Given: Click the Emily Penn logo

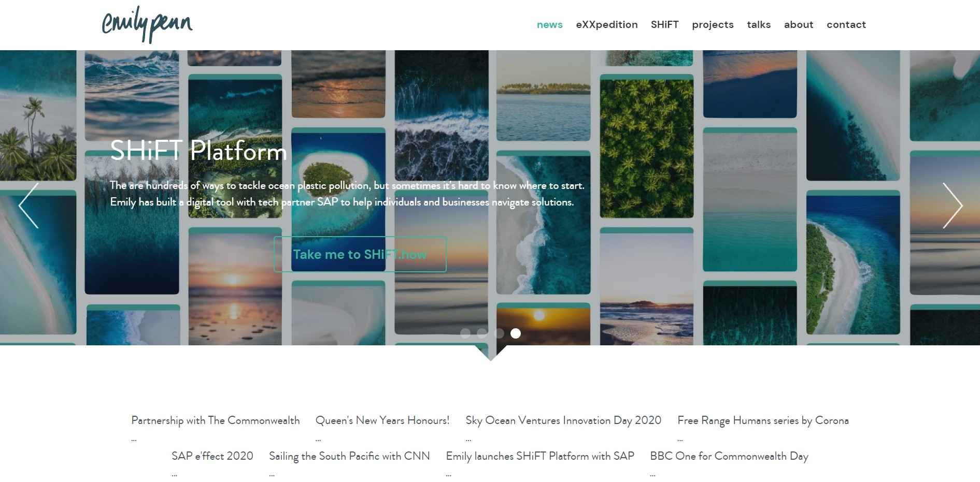Looking at the screenshot, I should pyautogui.click(x=147, y=24).
